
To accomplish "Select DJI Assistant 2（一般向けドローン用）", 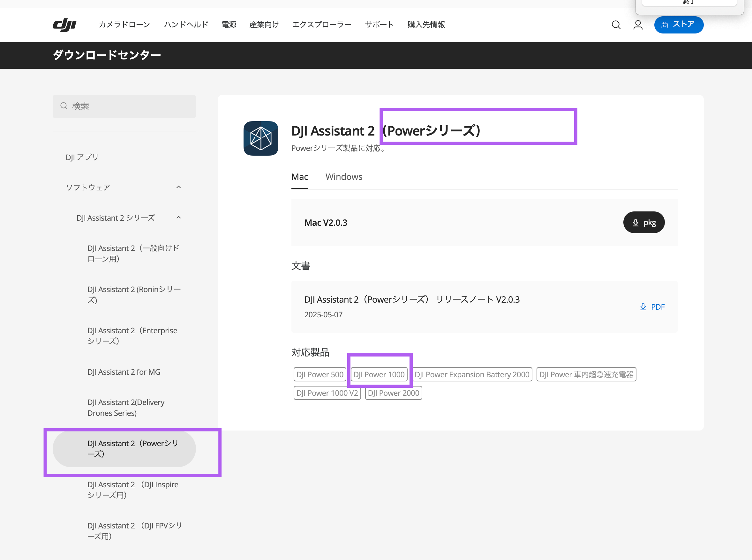I will click(x=133, y=254).
